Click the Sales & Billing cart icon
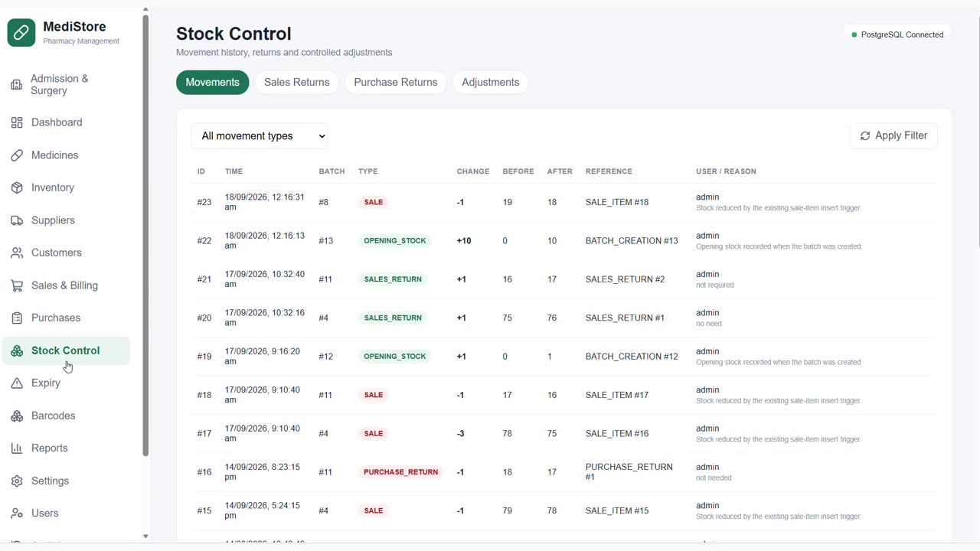980x551 pixels. [x=17, y=285]
